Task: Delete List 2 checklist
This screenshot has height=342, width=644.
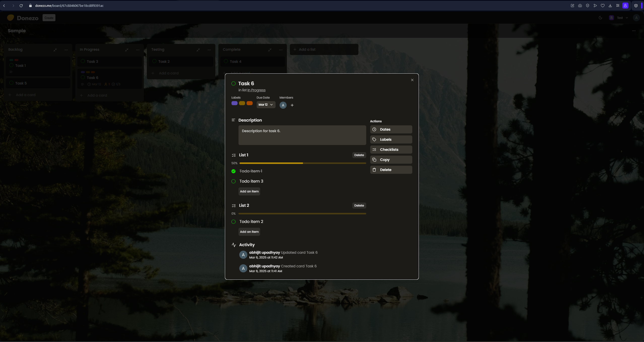Action: pos(359,206)
